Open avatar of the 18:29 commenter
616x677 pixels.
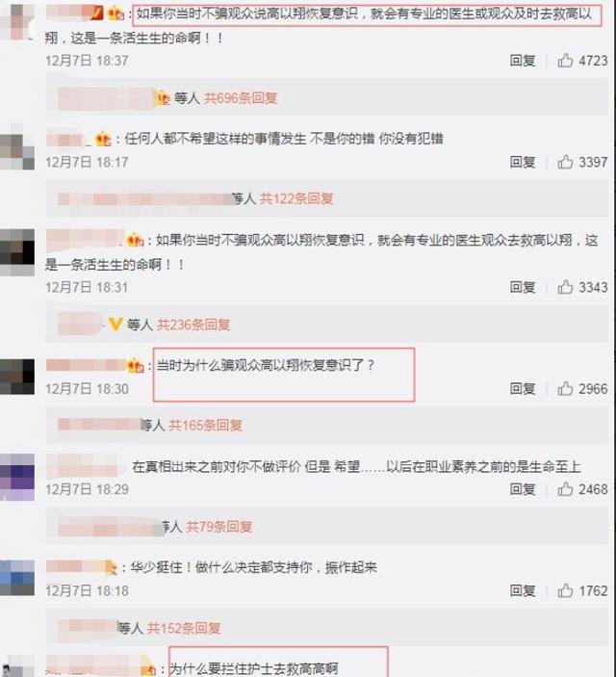[x=17, y=477]
